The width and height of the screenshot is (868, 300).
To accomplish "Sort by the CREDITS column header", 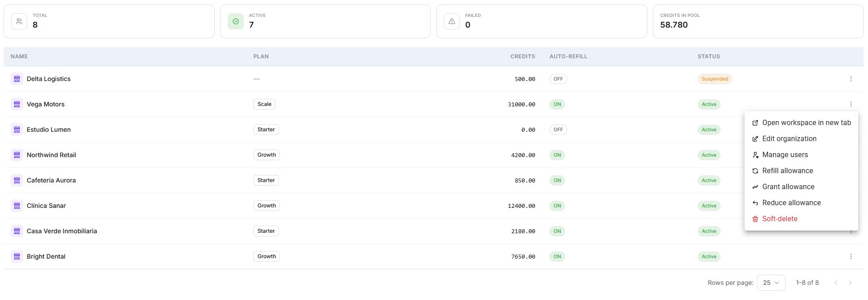I will pyautogui.click(x=523, y=57).
